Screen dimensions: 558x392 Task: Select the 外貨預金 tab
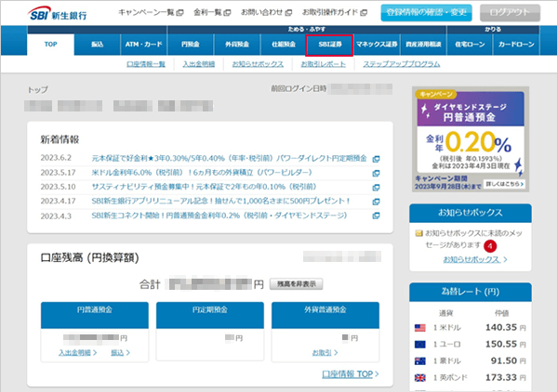click(237, 45)
